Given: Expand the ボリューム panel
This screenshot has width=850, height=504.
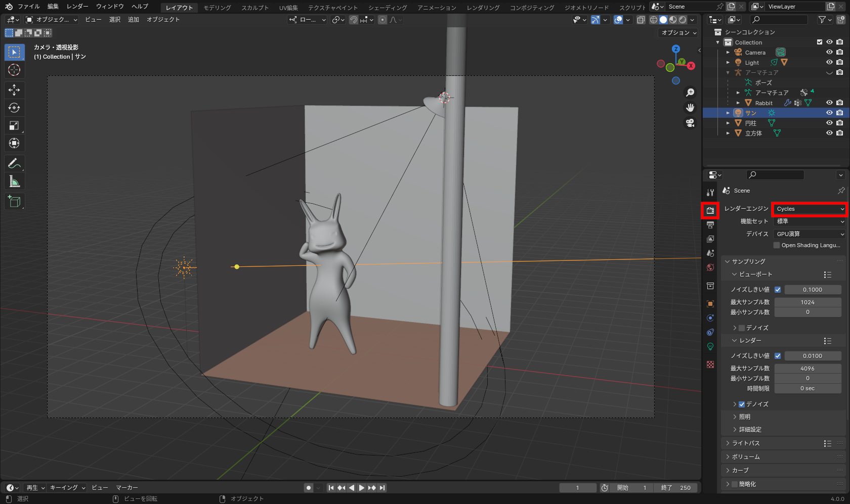Looking at the screenshot, I should [x=746, y=457].
